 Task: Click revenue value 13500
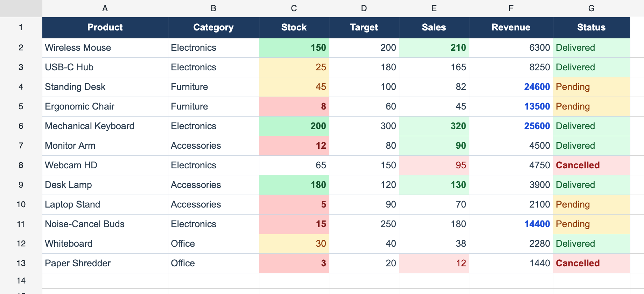(511, 106)
